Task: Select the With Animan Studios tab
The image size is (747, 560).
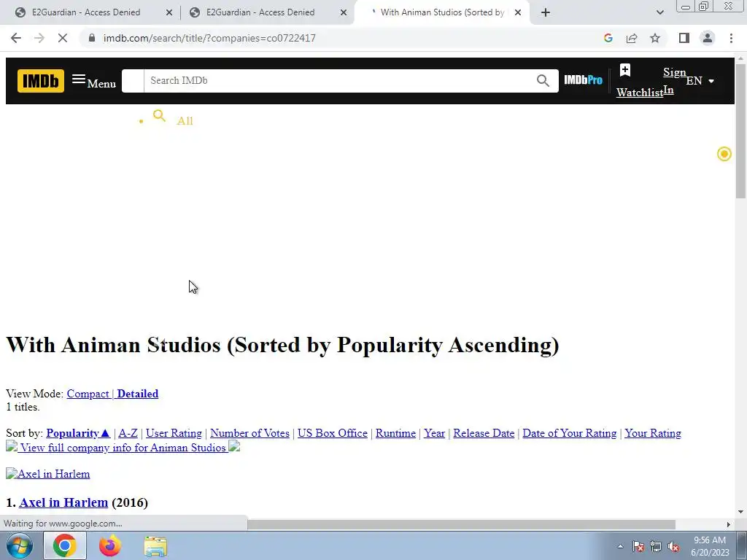Action: [442, 12]
